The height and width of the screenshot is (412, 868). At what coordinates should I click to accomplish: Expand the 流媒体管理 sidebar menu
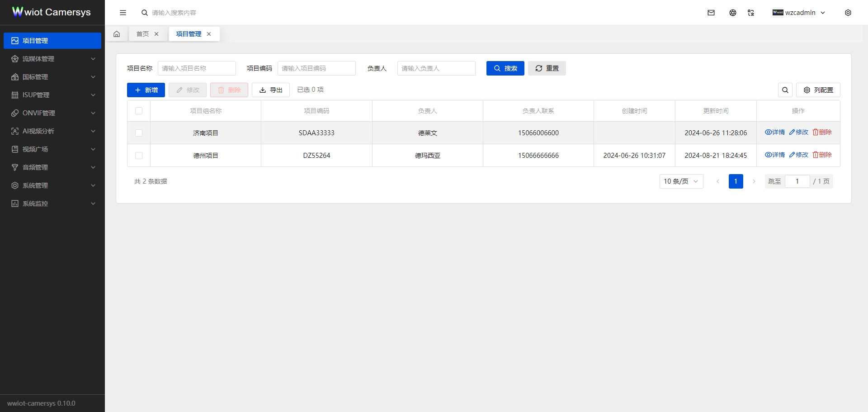pyautogui.click(x=52, y=59)
